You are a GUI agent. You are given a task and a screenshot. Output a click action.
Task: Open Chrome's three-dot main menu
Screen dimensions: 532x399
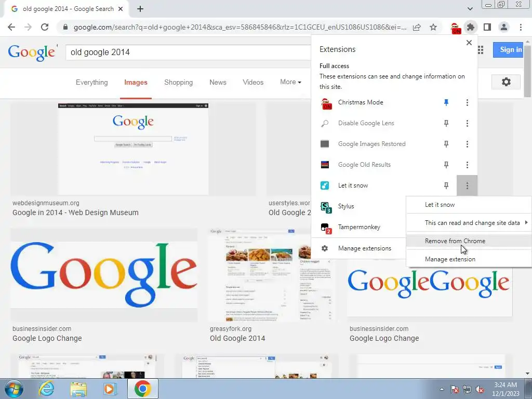coord(521,27)
